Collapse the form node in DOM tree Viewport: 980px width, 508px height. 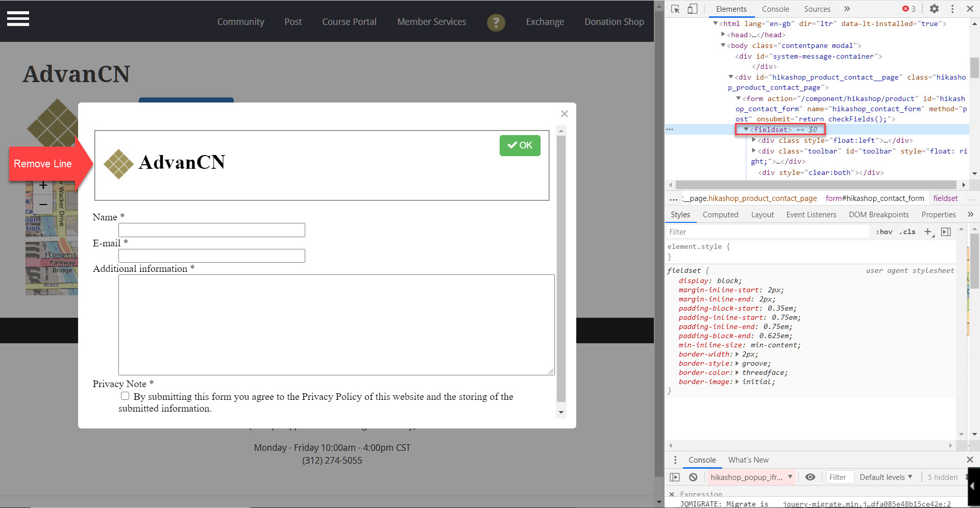[x=738, y=98]
